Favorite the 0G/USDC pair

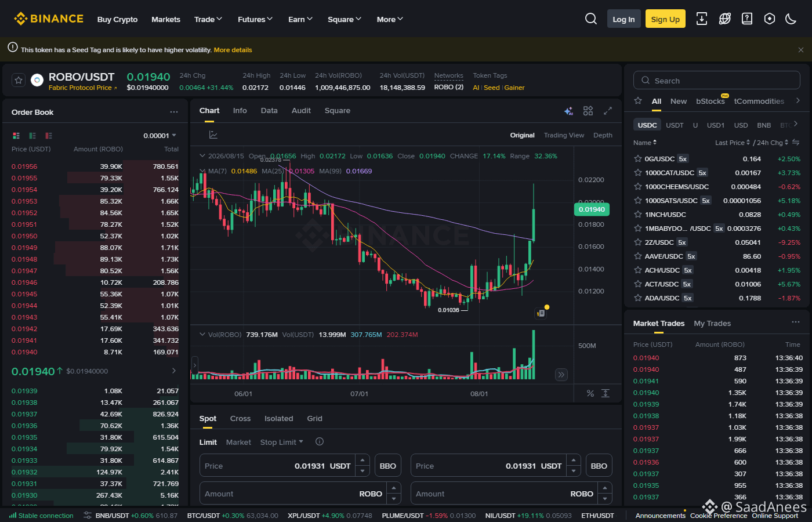pyautogui.click(x=638, y=159)
